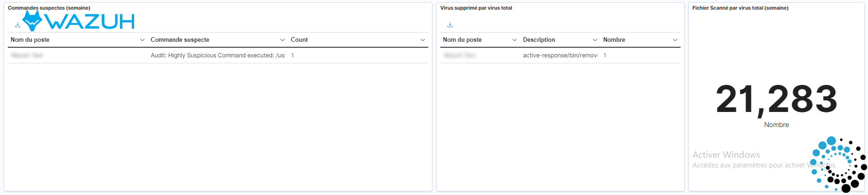Viewport: 868px width, 195px height.
Task: Click the circular dotted logo icon
Action: 838,164
